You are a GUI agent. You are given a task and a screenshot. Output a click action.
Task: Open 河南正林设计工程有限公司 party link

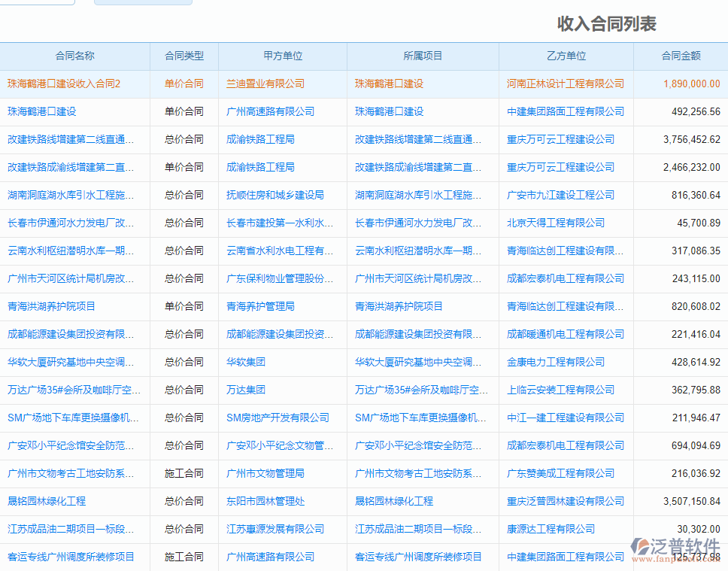[564, 84]
